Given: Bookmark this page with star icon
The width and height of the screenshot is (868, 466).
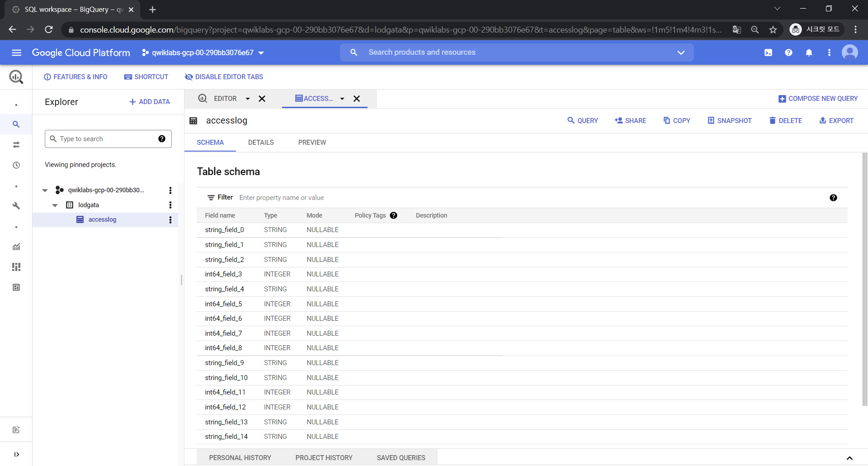Looking at the screenshot, I should tap(773, 29).
